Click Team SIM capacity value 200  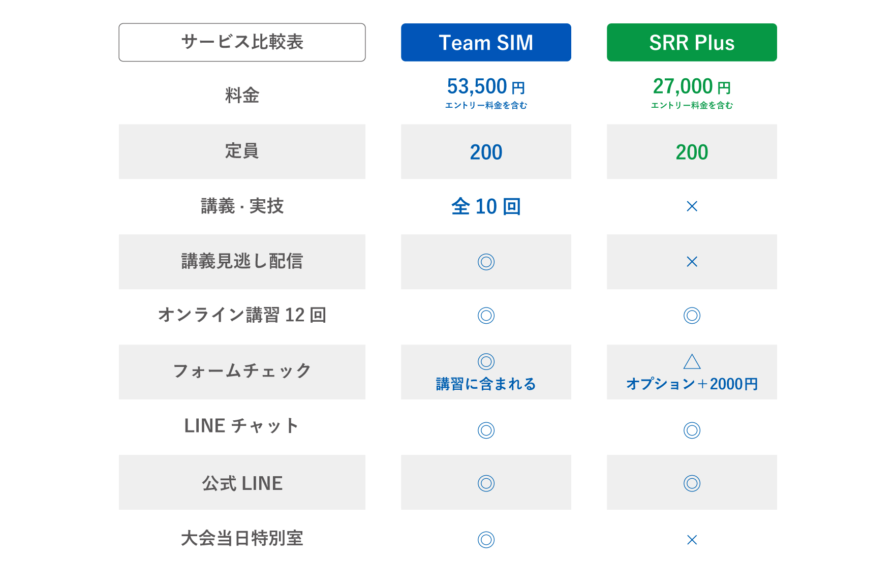tap(486, 152)
